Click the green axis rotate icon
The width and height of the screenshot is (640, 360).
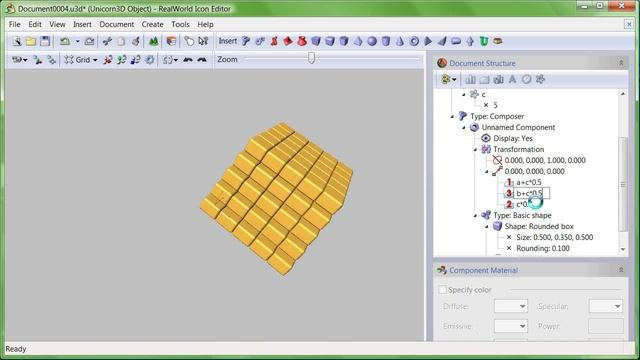click(121, 60)
